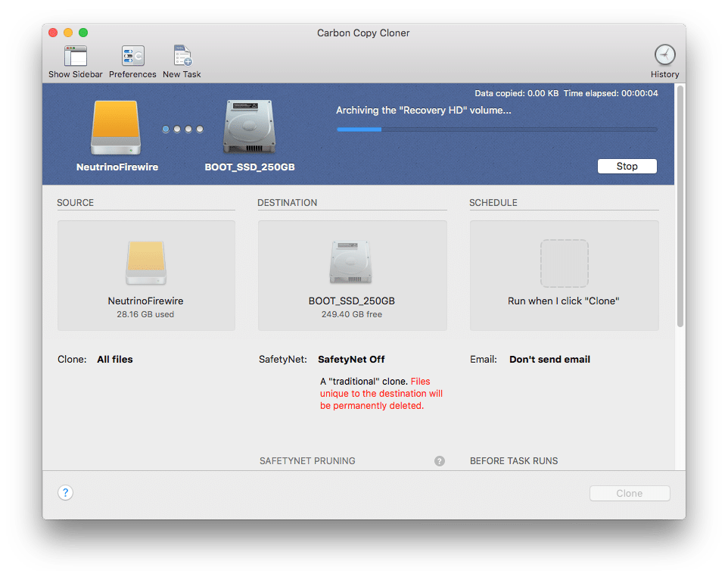Viewport: 728px width, 580px height.
Task: Stop the running clone task
Action: point(627,167)
